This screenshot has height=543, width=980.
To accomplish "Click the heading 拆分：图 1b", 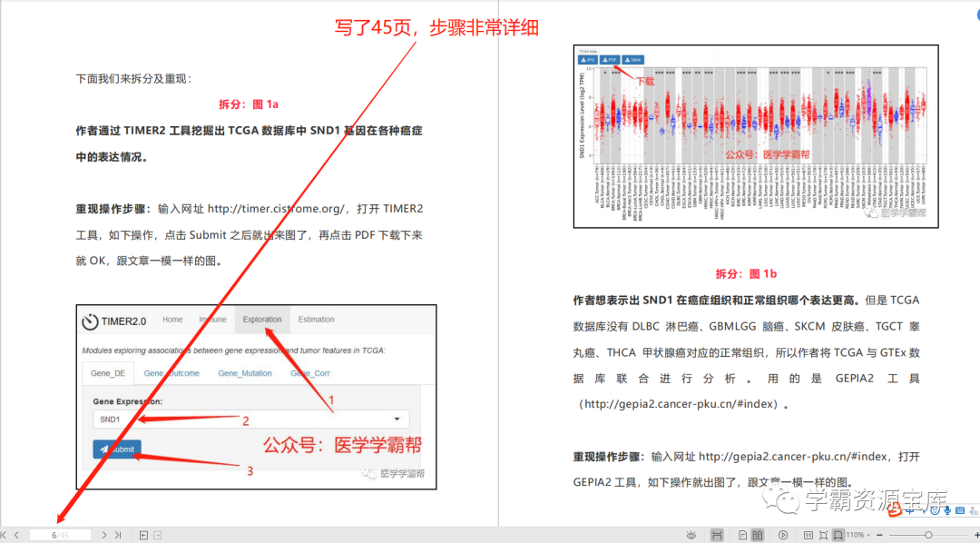I will point(746,274).
